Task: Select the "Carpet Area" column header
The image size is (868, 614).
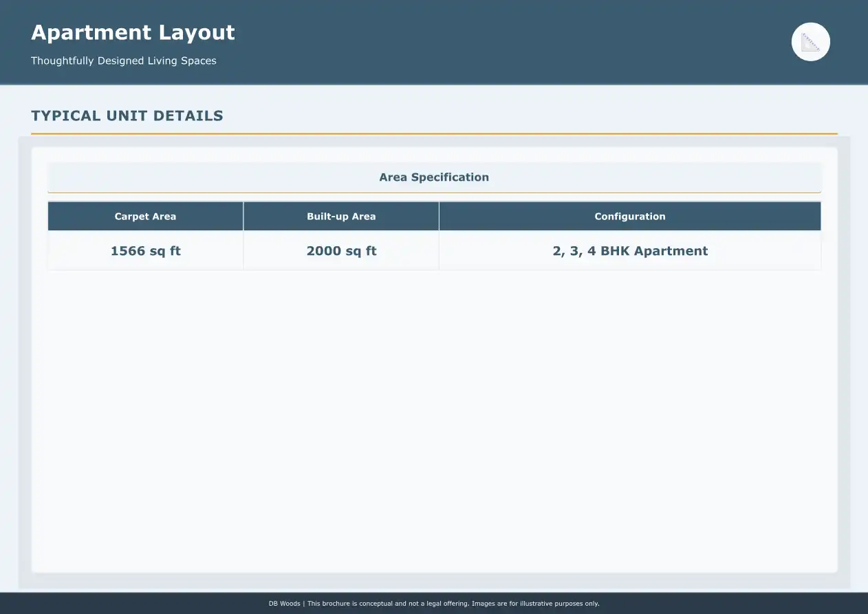Action: click(145, 217)
